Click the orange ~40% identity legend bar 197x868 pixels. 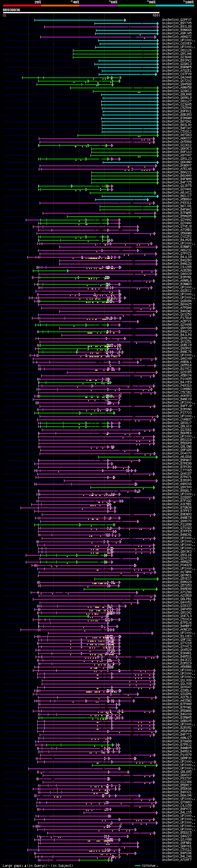pyautogui.click(x=60, y=6)
